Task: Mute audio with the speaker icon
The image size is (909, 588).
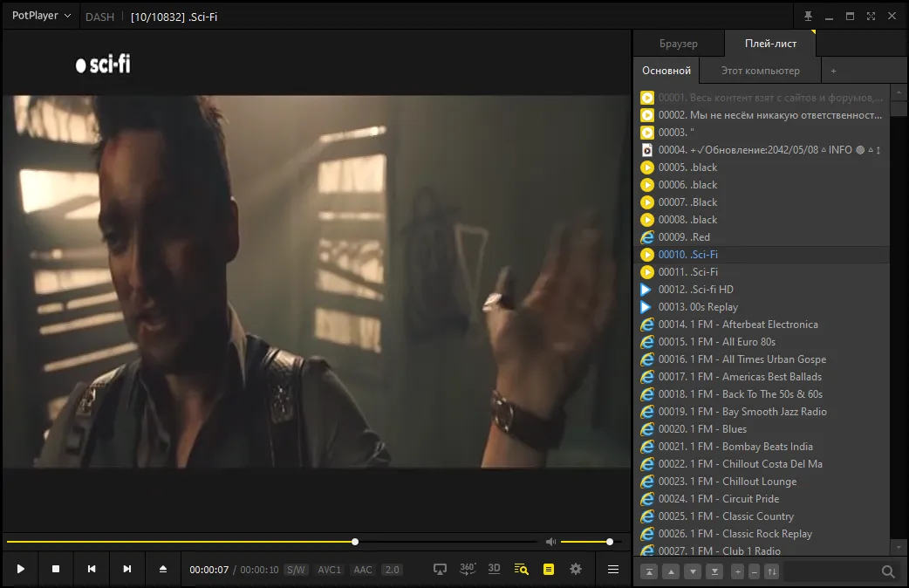Action: [x=550, y=542]
